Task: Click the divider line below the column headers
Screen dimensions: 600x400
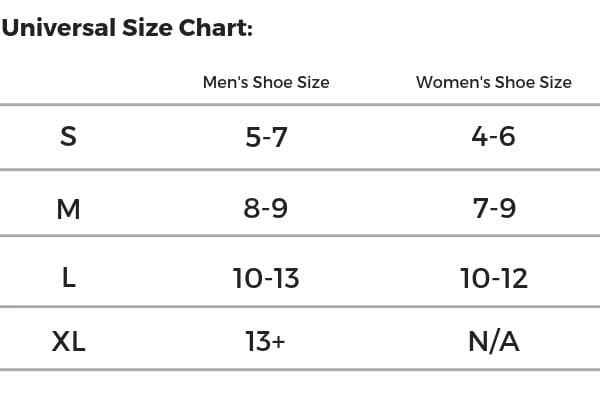Action: click(300, 104)
